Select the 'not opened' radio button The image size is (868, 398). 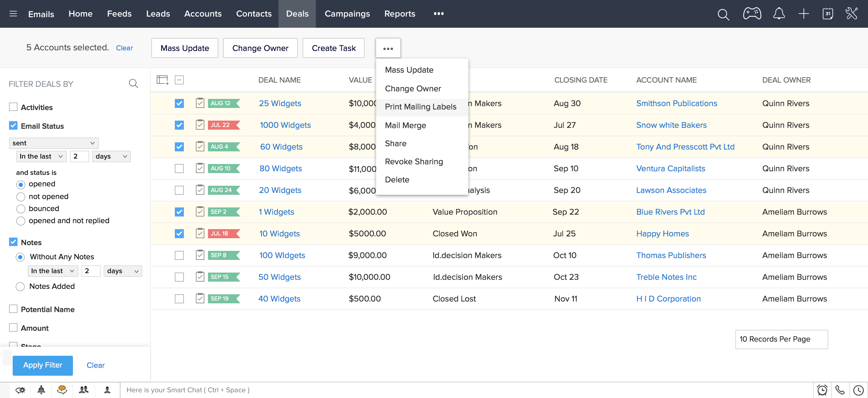point(20,196)
